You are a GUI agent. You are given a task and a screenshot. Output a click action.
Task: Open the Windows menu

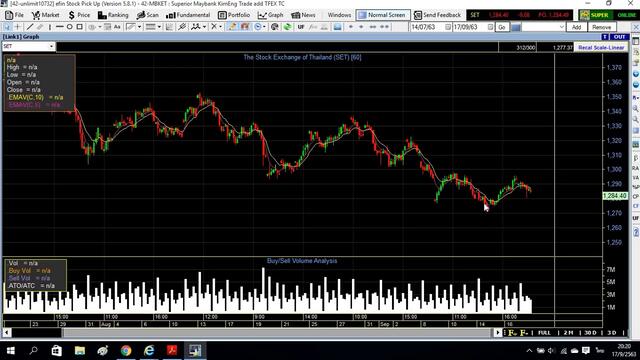(x=339, y=15)
